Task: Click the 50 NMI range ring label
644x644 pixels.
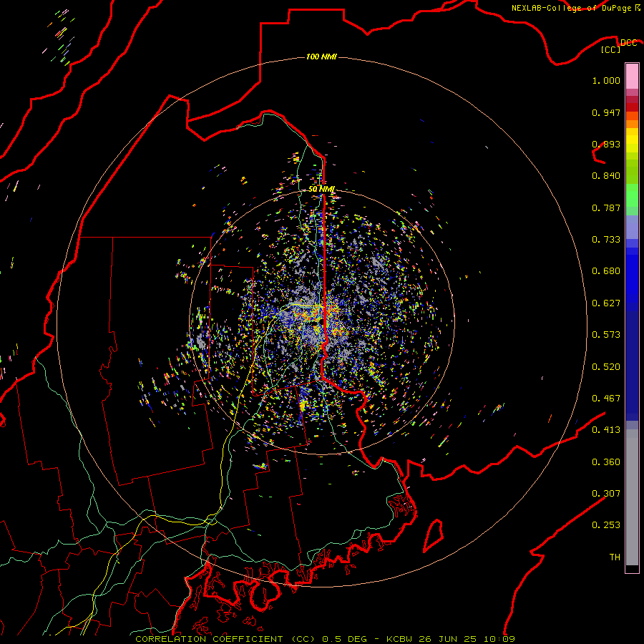Action: [321, 189]
